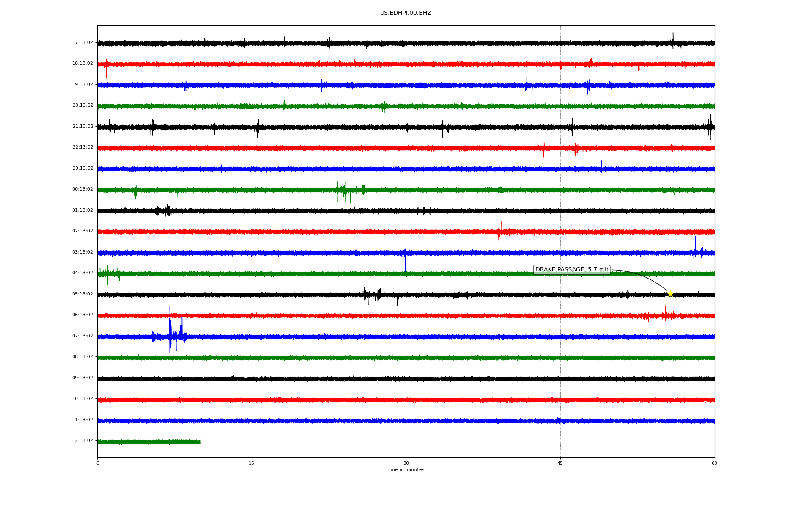This screenshot has width=812, height=508.
Task: Click the 19:13:02 trace time label
Action: coord(82,85)
